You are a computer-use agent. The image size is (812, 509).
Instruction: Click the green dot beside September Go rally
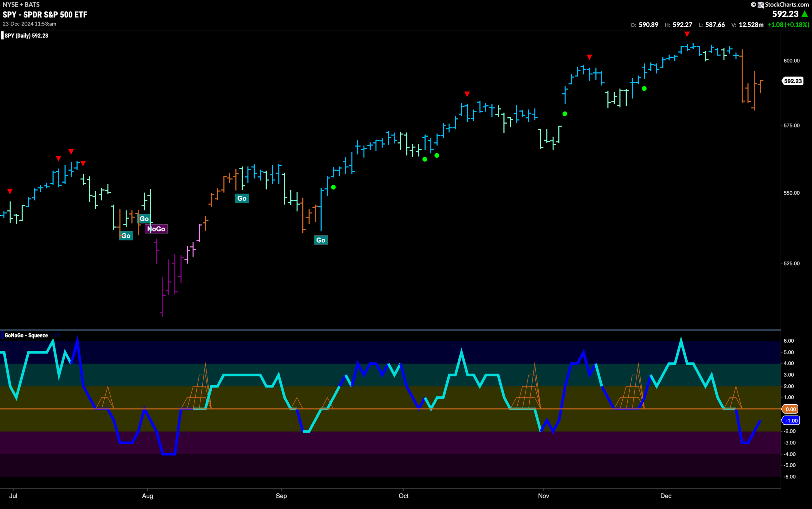(x=333, y=187)
